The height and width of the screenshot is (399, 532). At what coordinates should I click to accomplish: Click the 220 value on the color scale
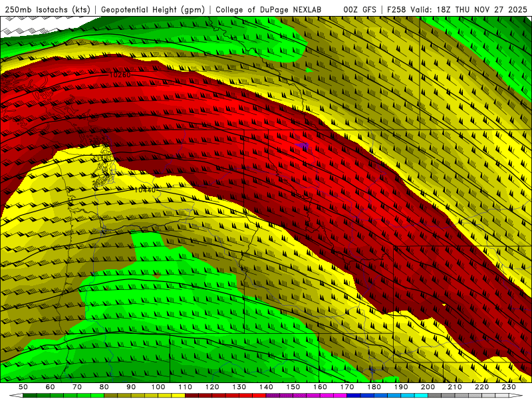coord(481,387)
